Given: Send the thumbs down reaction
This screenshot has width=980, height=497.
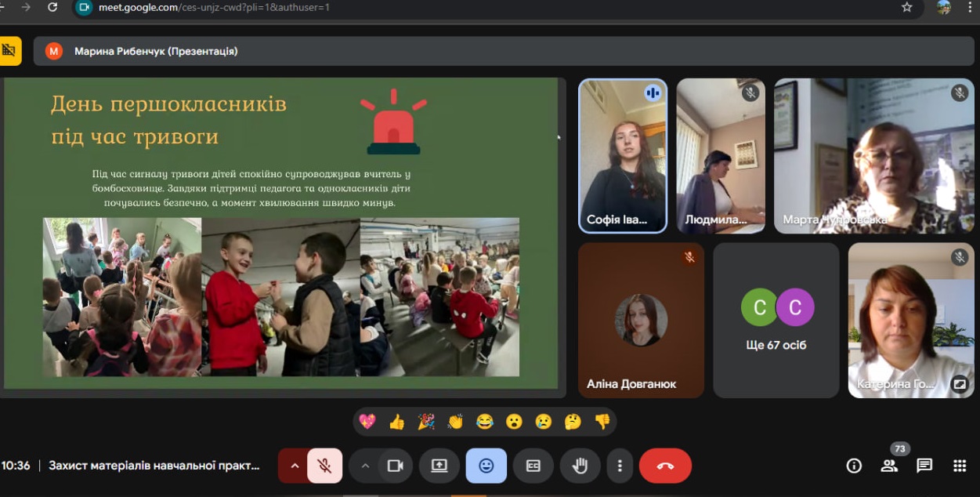Looking at the screenshot, I should pyautogui.click(x=602, y=422).
